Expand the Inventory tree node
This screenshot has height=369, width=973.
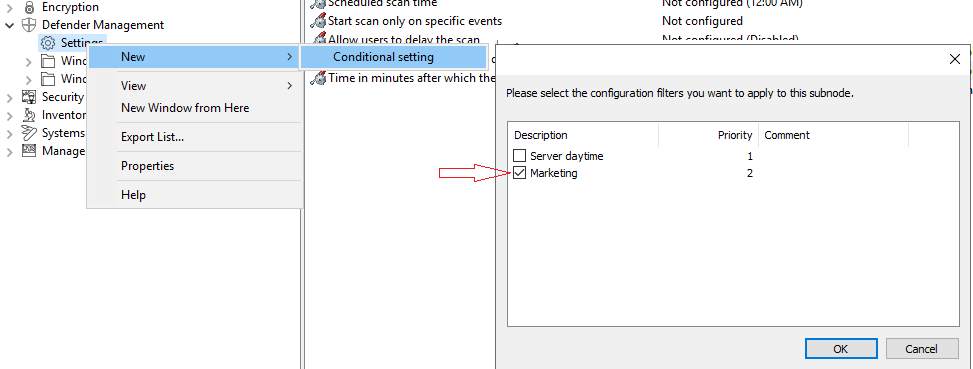click(9, 115)
